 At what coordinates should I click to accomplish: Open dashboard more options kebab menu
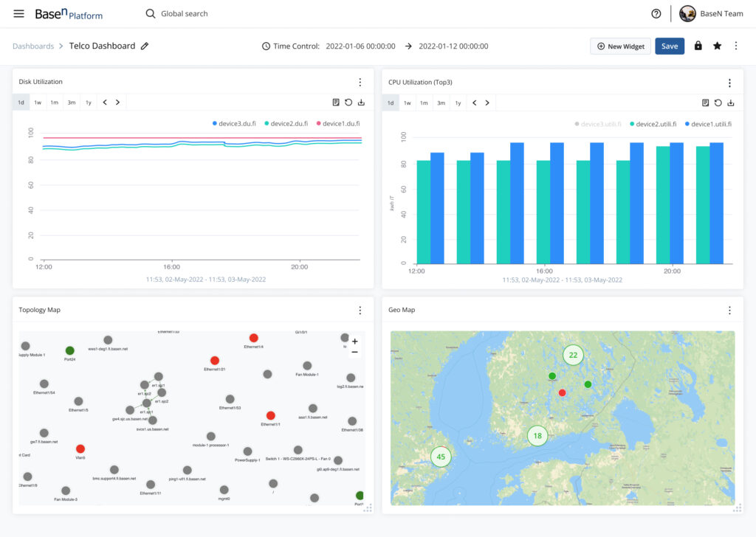pos(736,46)
